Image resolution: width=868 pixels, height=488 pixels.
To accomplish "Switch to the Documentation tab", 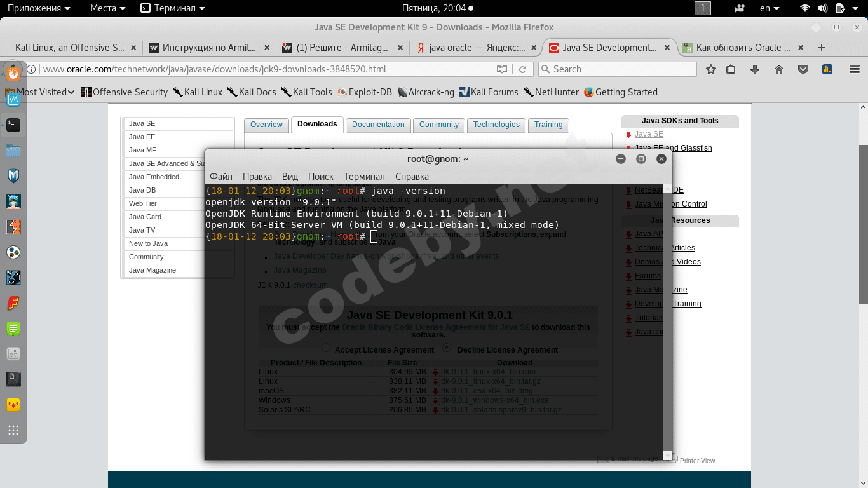I will tap(378, 125).
